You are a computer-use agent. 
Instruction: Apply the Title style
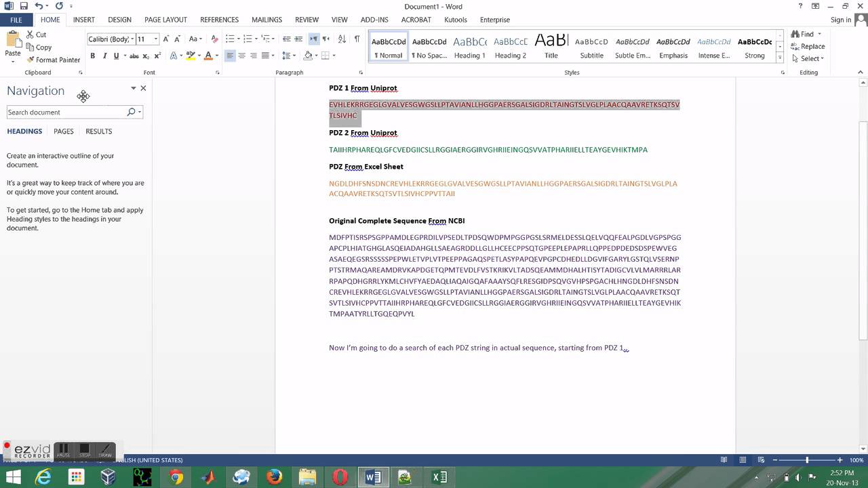pos(551,46)
